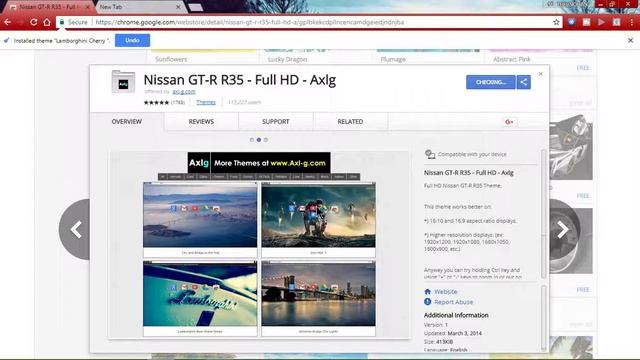The height and width of the screenshot is (360, 640).
Task: Select the Nissan GT-R R35 browser tab
Action: 48,7
